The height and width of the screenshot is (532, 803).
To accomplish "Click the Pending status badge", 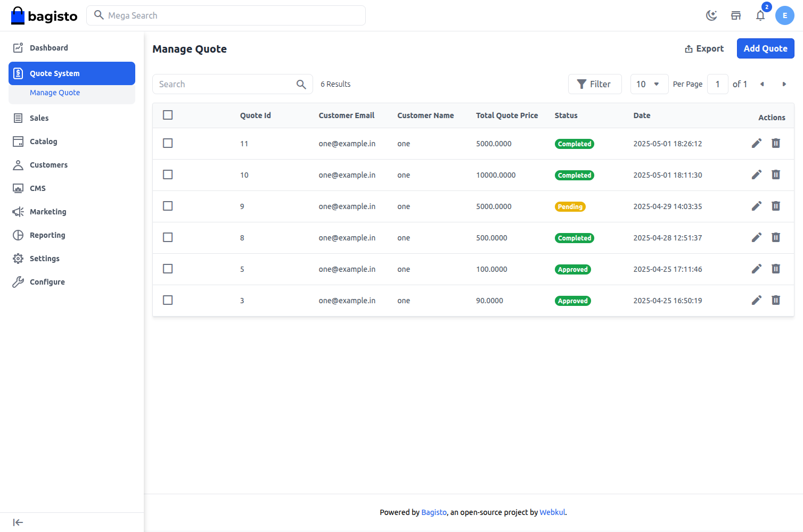I will 570,206.
